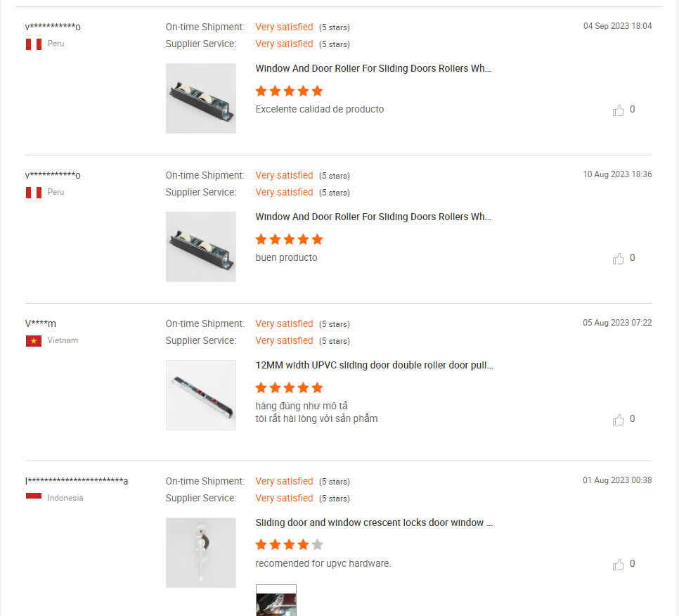Like the 'Excelente calidad de producto' review
Viewport: 679px width, 616px height.
coord(619,110)
